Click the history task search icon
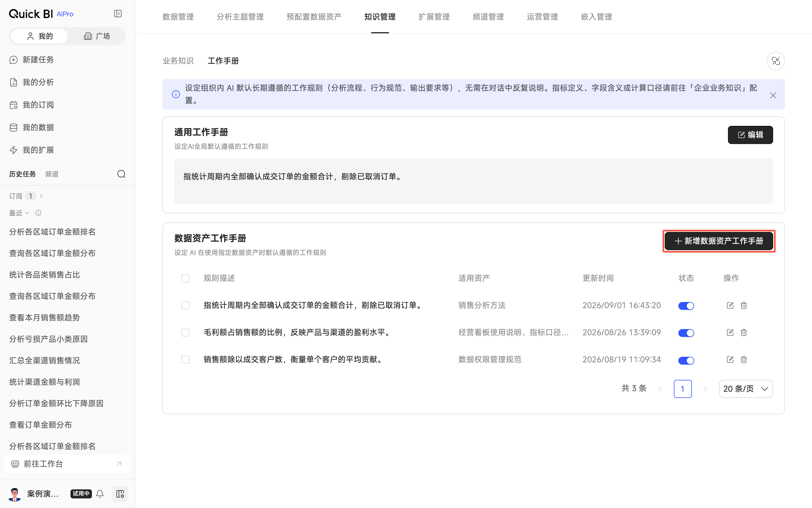The image size is (812, 508). (121, 174)
